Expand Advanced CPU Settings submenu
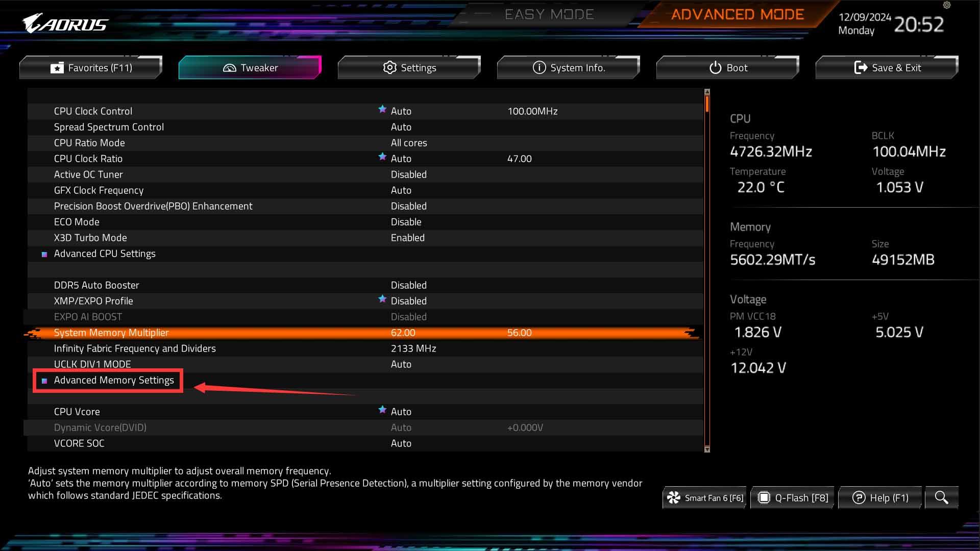Screen dimensions: 980x551 105,254
